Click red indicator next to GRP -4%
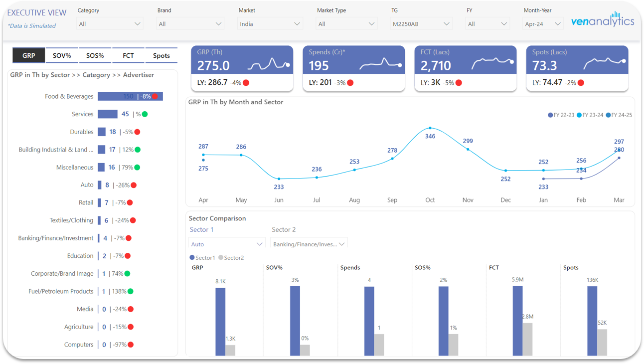Viewport: 644px width, 364px height. click(246, 83)
